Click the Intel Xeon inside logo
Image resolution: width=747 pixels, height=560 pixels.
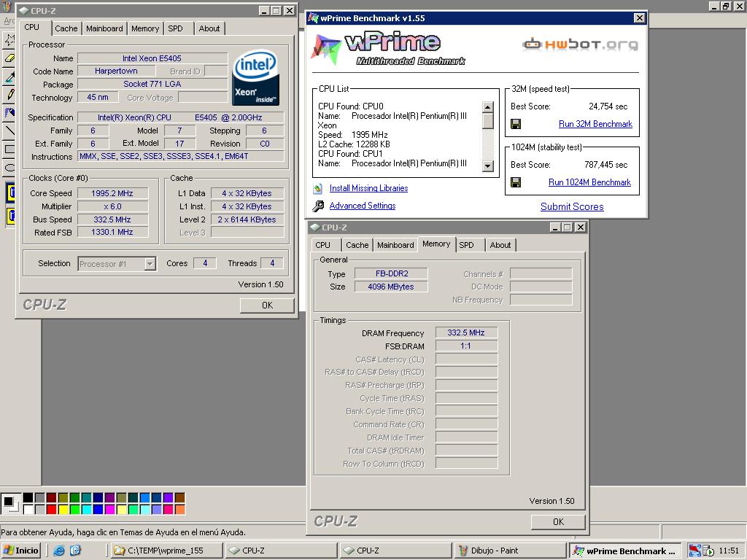[x=256, y=77]
